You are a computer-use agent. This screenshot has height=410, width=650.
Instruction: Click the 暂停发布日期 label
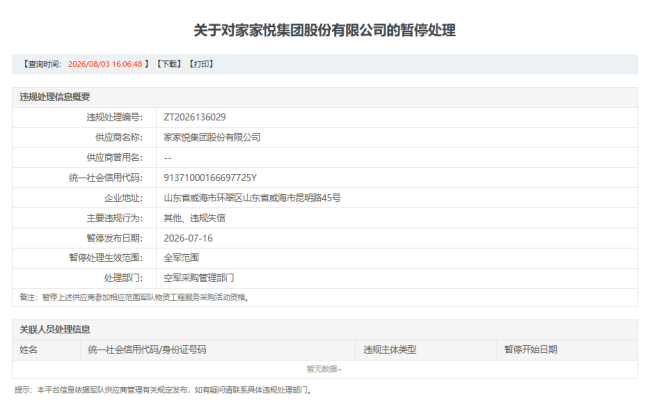pyautogui.click(x=114, y=238)
